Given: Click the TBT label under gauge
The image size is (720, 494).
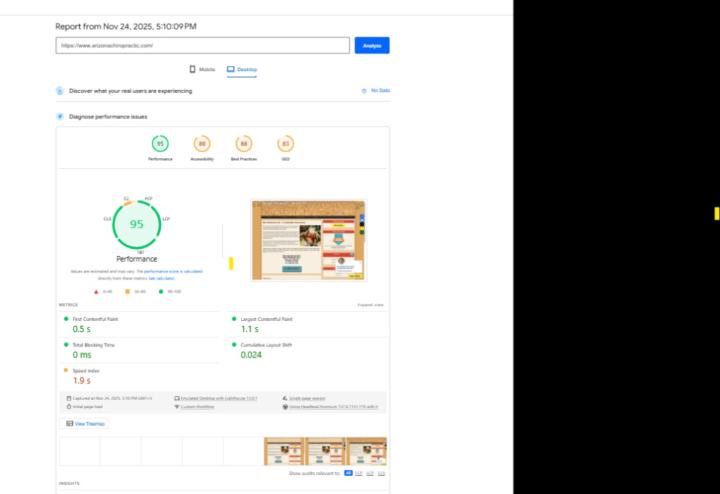Looking at the screenshot, I should tap(141, 253).
